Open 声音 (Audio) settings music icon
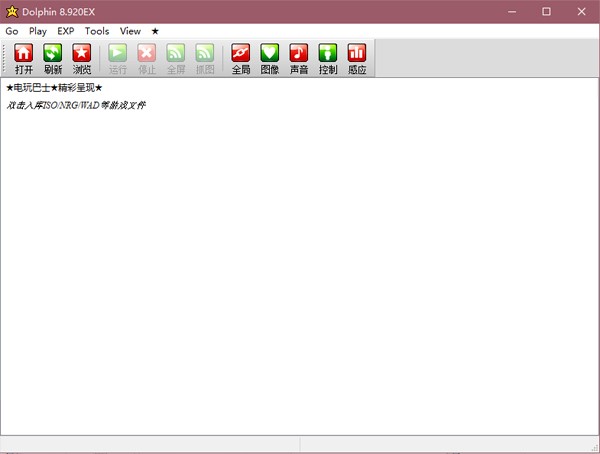This screenshot has height=454, width=600. [299, 53]
